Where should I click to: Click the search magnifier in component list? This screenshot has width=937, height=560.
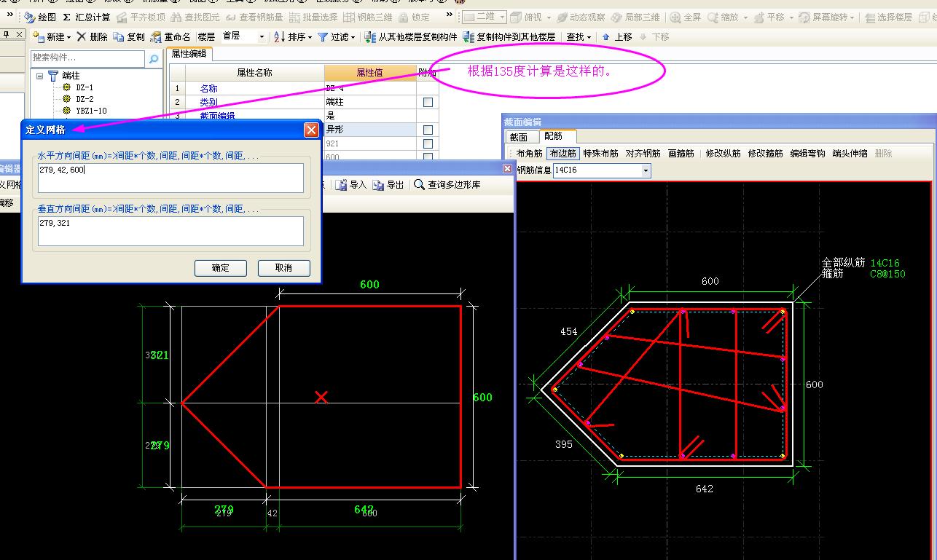pyautogui.click(x=154, y=59)
